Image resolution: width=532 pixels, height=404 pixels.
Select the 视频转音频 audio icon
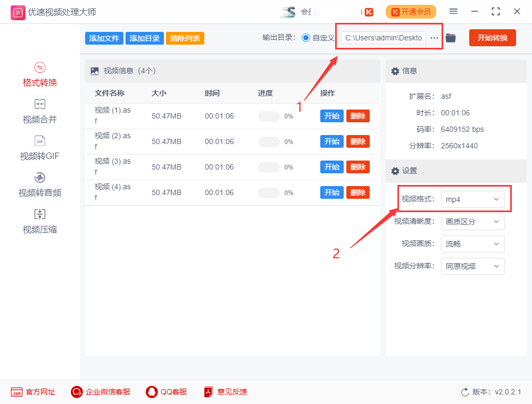click(40, 178)
